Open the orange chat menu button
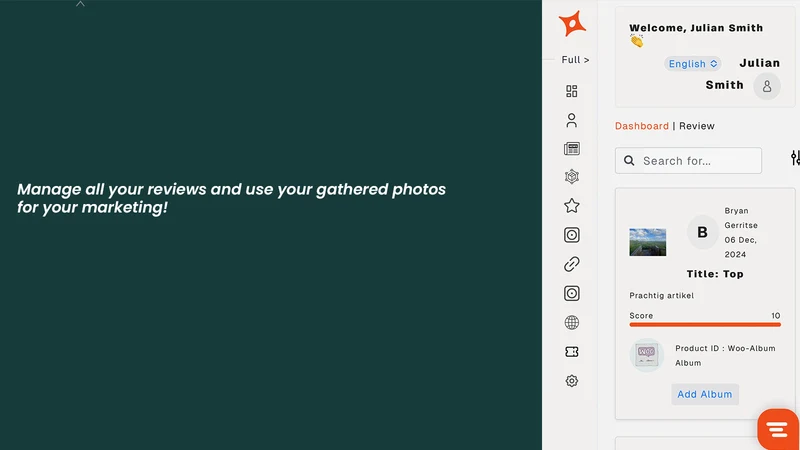This screenshot has width=800, height=450. [x=778, y=429]
